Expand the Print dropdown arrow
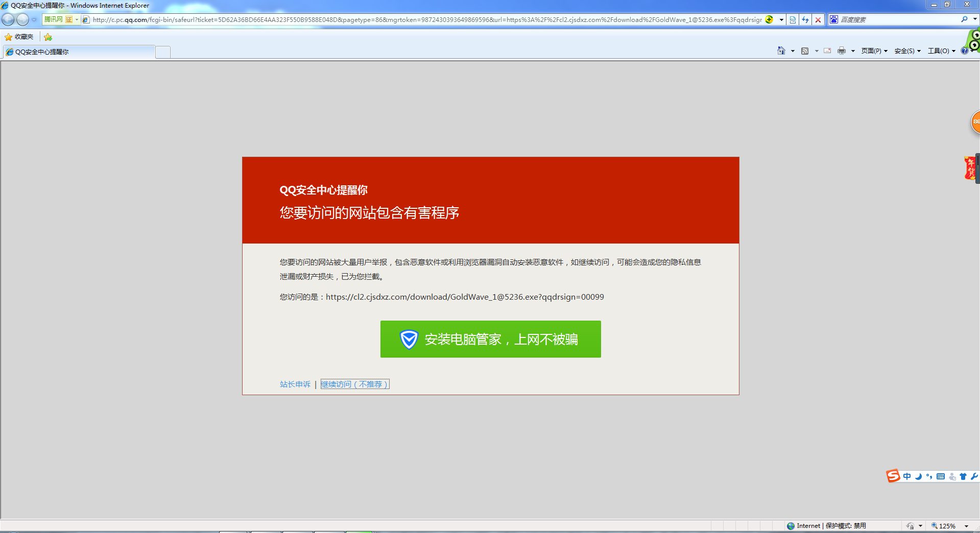Viewport: 980px width, 533px height. 853,51
